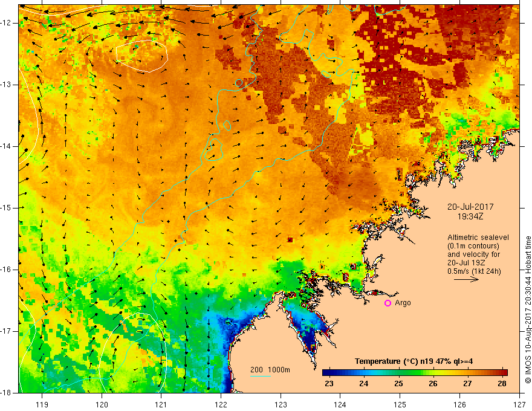Click the longitude label '122'

[221, 404]
